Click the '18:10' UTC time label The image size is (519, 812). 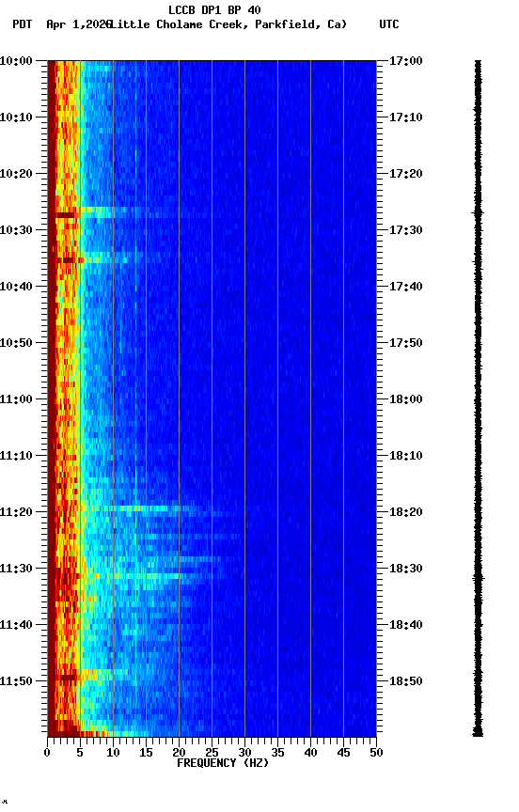405,456
